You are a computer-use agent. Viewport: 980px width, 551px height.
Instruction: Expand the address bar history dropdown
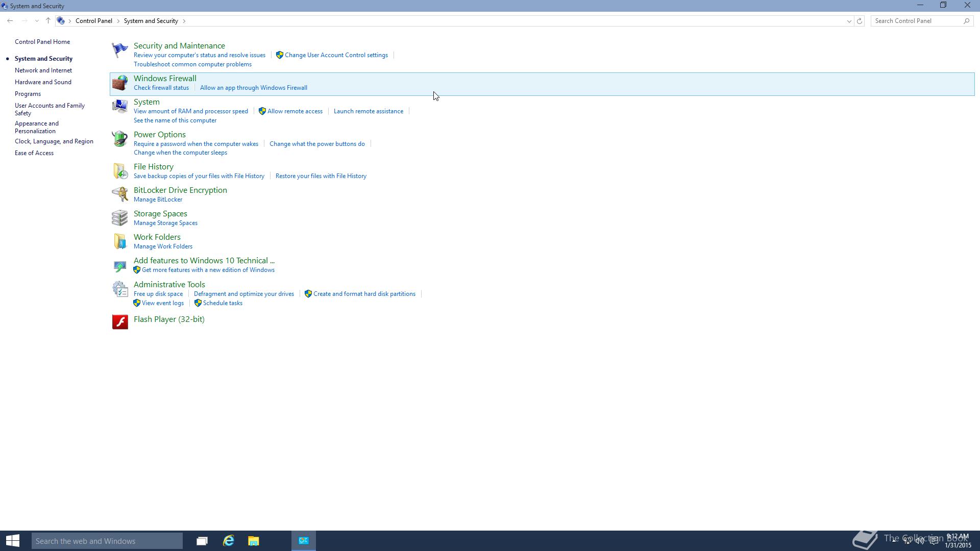849,21
